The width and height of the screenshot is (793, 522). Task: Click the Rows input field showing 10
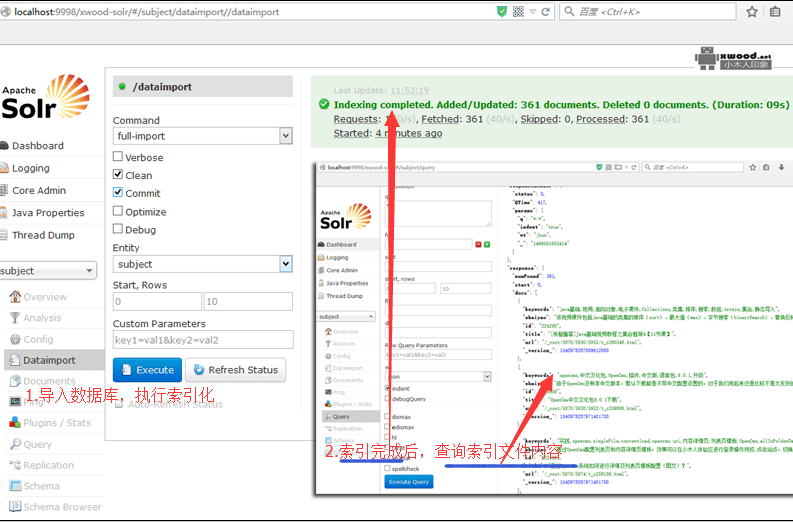point(248,301)
